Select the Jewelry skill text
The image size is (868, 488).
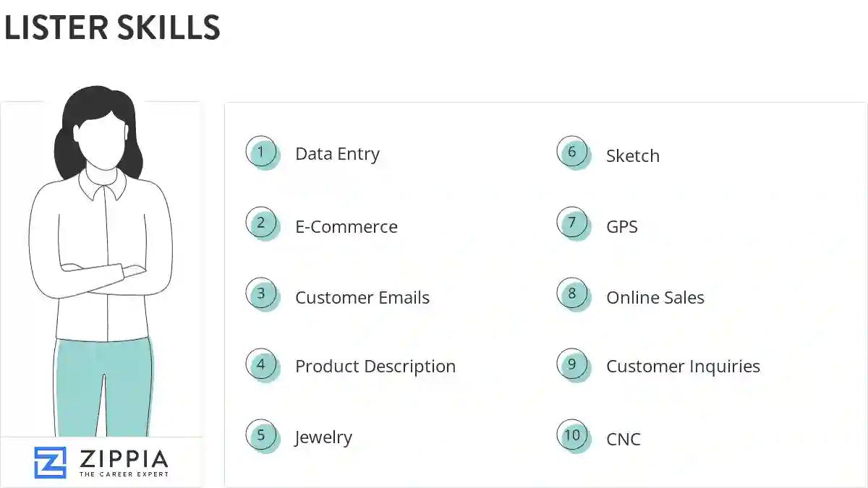(x=323, y=437)
